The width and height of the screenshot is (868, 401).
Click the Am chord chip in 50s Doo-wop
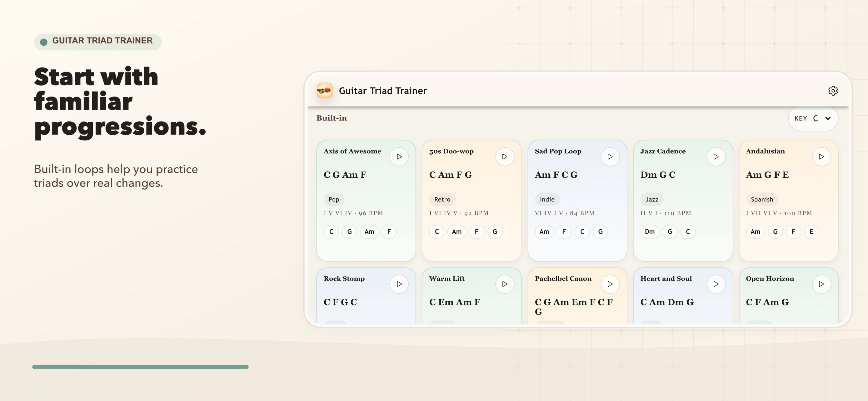click(457, 232)
